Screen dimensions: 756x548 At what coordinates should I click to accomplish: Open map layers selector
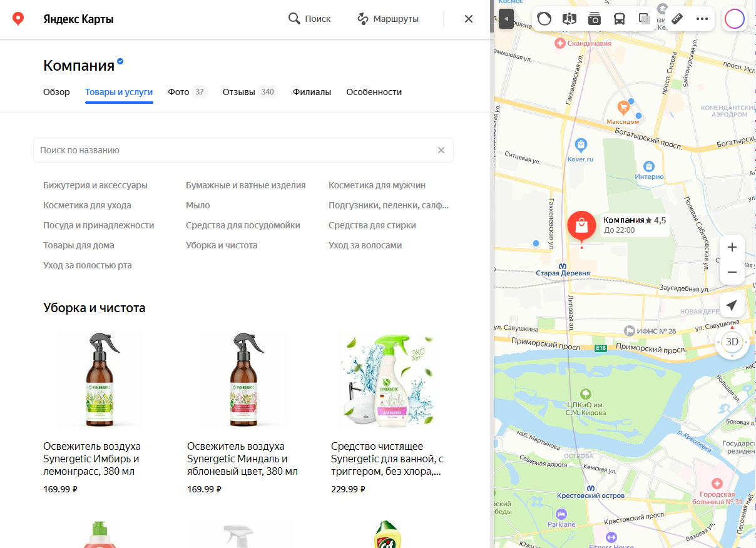click(x=644, y=19)
